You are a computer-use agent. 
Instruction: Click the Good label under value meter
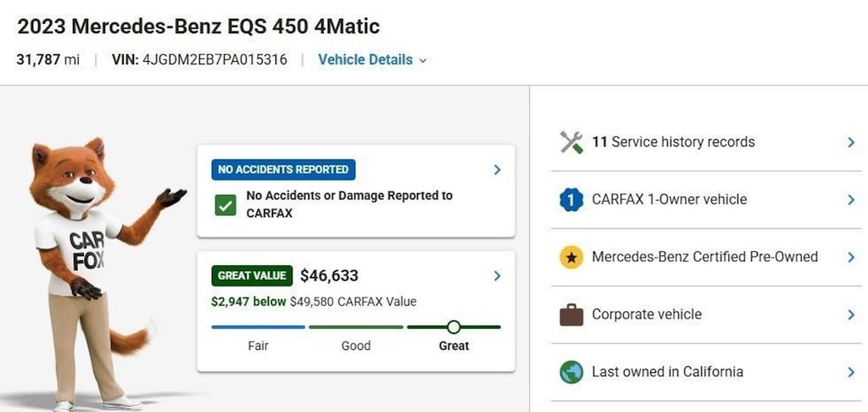356,346
